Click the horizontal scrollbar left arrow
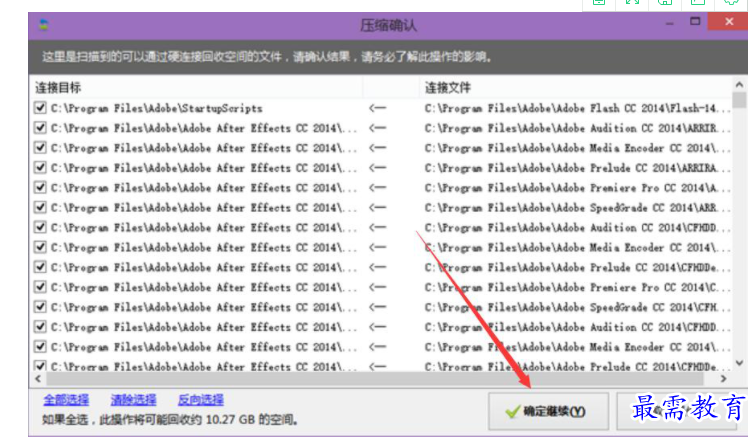 (38, 379)
